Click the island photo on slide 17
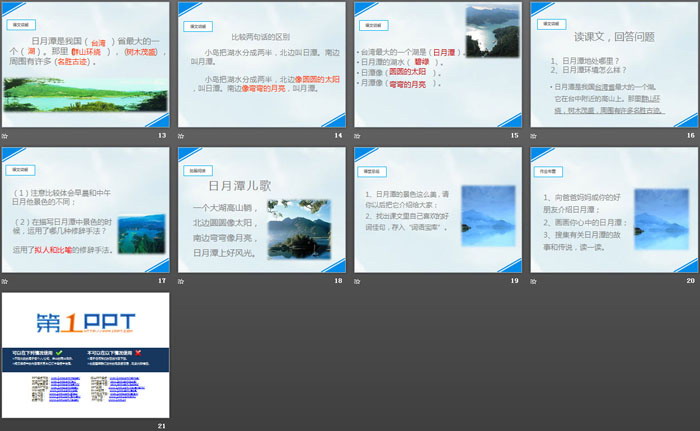 click(141, 233)
